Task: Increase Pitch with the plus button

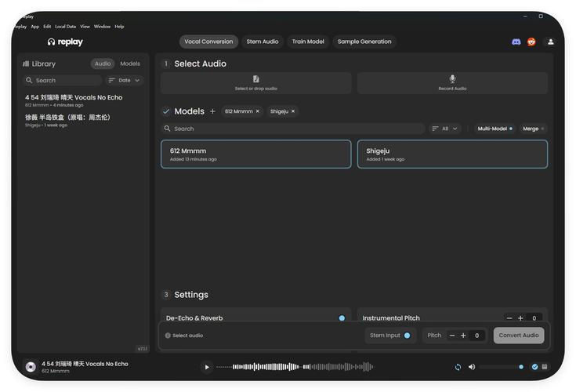Action: pos(463,336)
